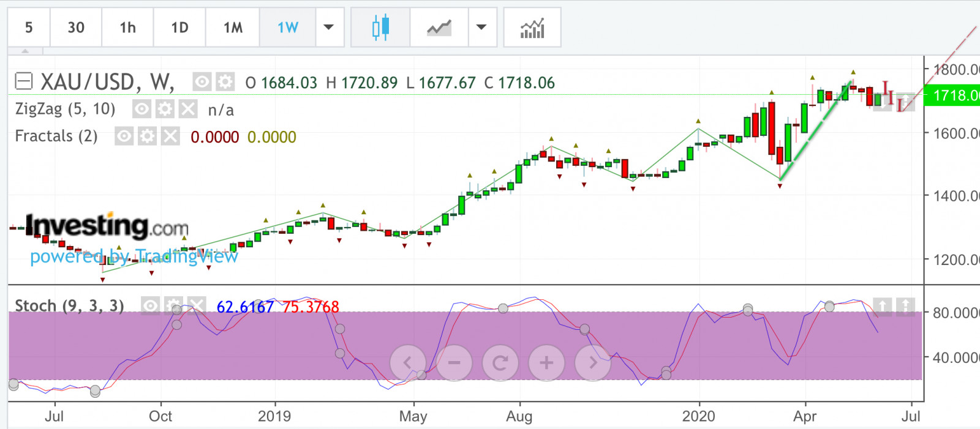Click the green 1718.06 price label
Image resolution: width=980 pixels, height=429 pixels.
(x=952, y=95)
